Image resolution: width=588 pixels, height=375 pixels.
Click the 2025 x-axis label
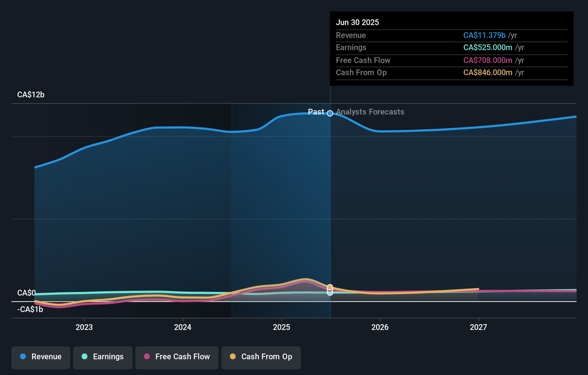pyautogui.click(x=281, y=327)
